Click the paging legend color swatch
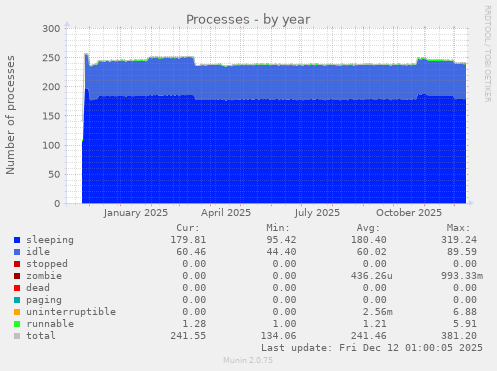Image resolution: width=497 pixels, height=371 pixels. click(x=17, y=300)
